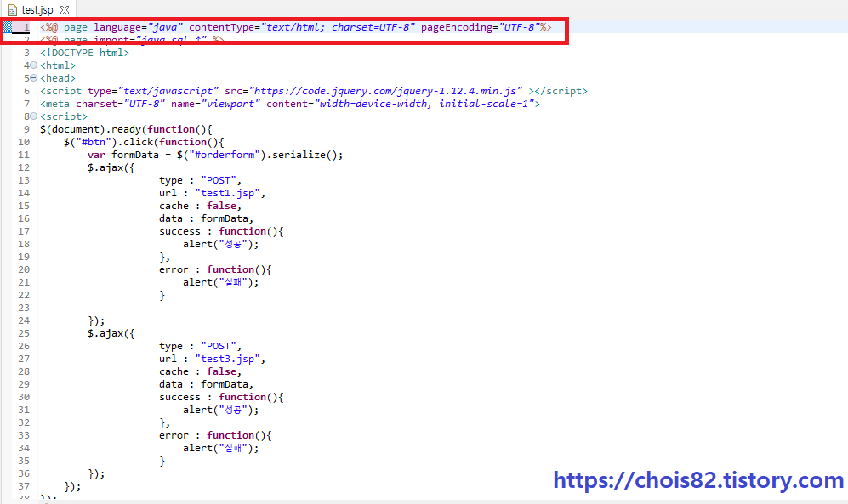The width and height of the screenshot is (848, 504).
Task: Click the alert on line 21
Action: click(221, 282)
